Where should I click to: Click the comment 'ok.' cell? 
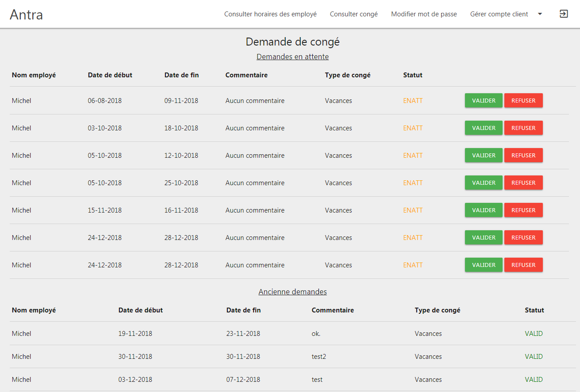click(316, 334)
